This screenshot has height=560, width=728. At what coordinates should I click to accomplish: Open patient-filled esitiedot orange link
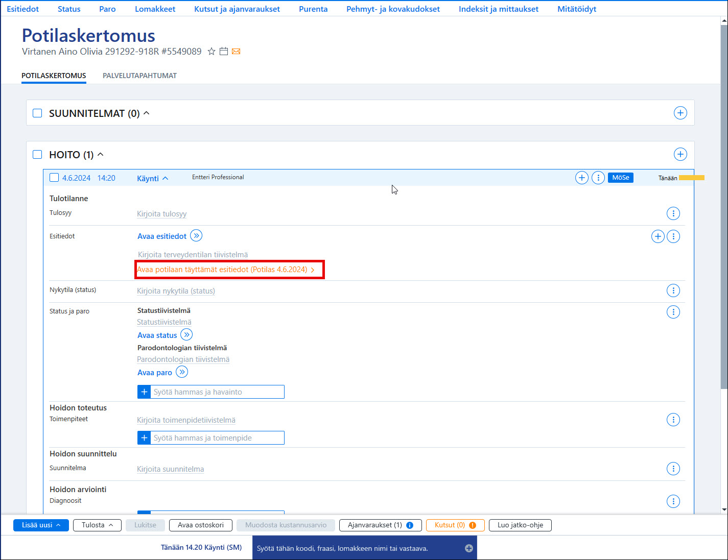click(226, 270)
